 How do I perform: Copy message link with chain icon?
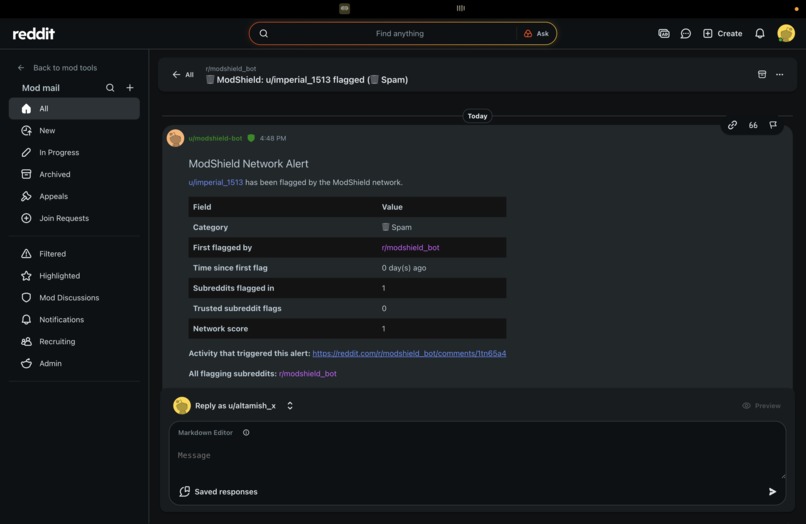[732, 125]
